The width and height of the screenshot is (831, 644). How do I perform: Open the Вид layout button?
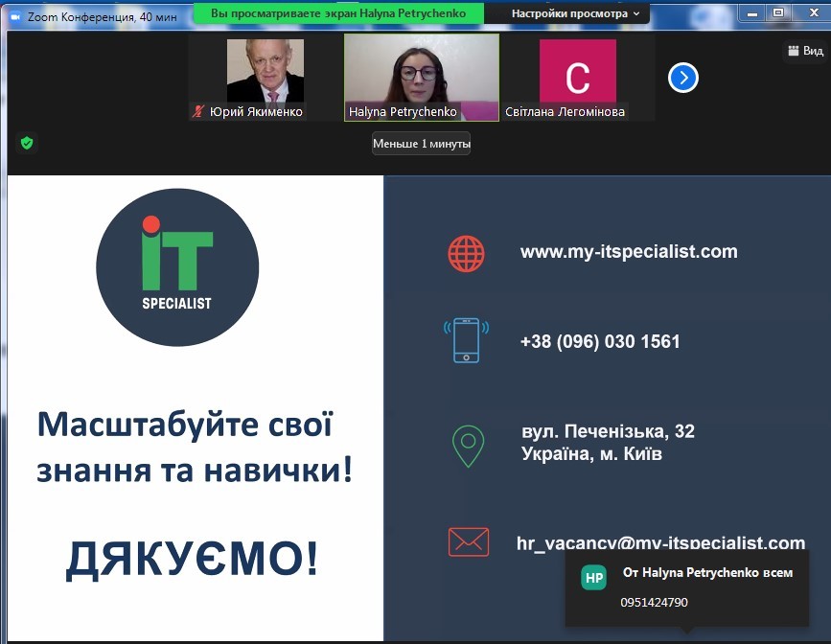point(805,51)
